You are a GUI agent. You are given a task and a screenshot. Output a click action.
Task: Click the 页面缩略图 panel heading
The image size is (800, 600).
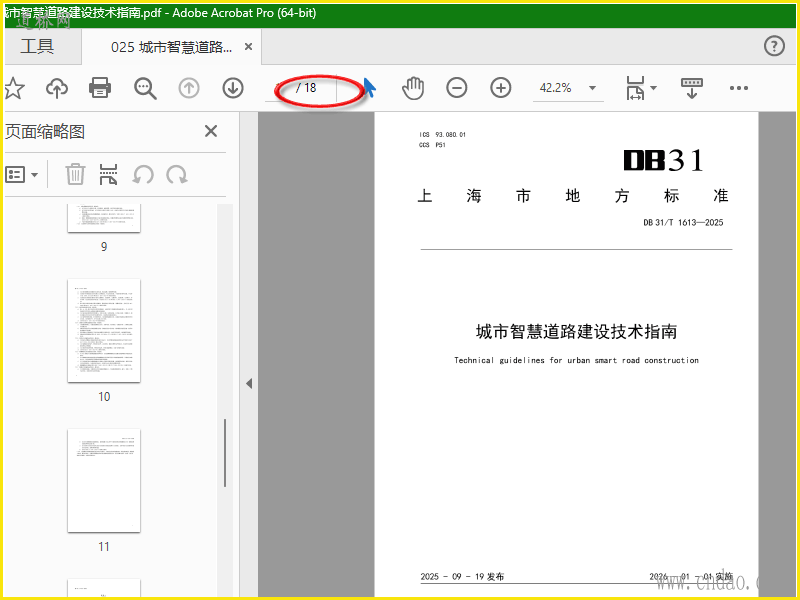click(45, 132)
